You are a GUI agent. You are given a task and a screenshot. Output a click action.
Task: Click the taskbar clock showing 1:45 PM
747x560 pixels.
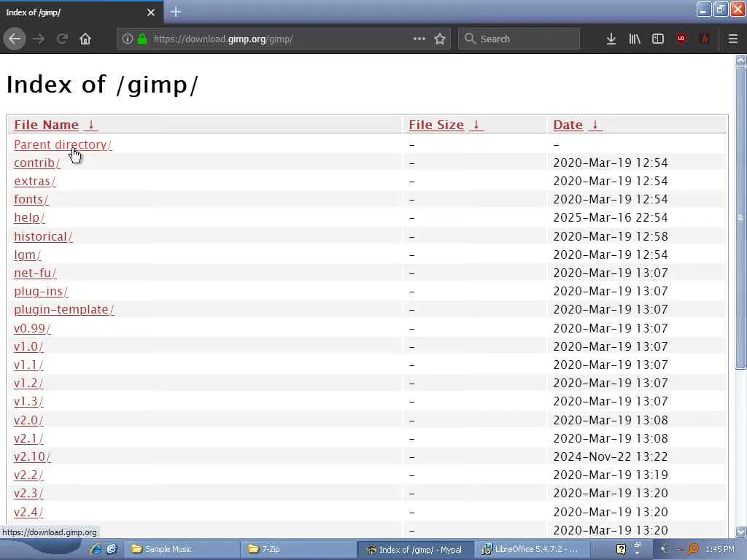coord(720,549)
